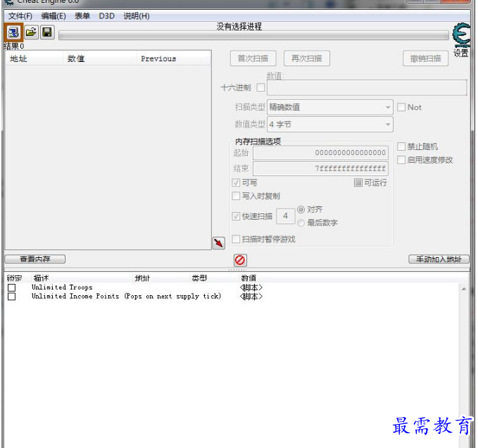Click the 起始 address field

[x=321, y=152]
